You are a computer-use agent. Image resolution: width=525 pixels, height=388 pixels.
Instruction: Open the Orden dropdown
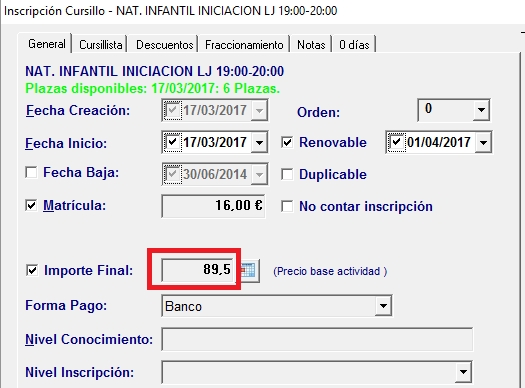click(x=481, y=110)
